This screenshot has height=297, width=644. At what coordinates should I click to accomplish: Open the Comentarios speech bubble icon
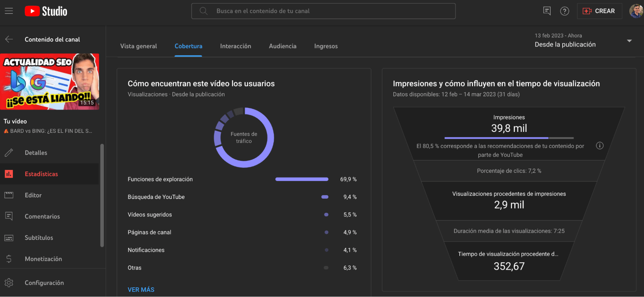(9, 216)
